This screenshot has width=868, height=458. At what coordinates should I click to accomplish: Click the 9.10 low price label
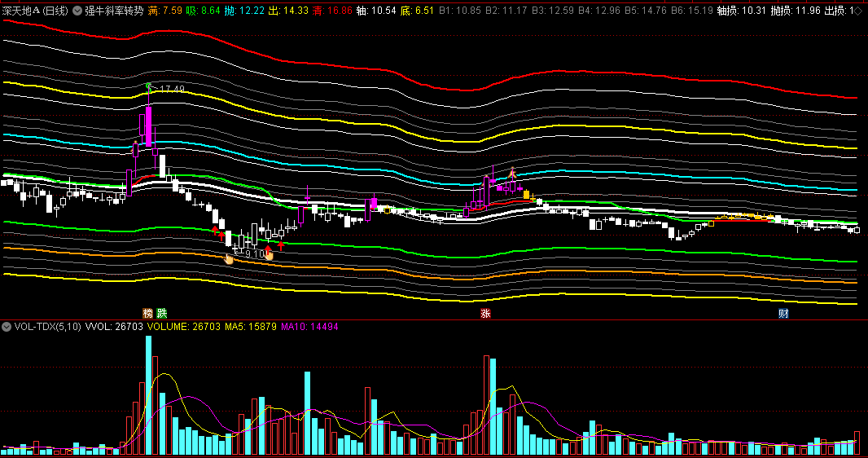(255, 254)
